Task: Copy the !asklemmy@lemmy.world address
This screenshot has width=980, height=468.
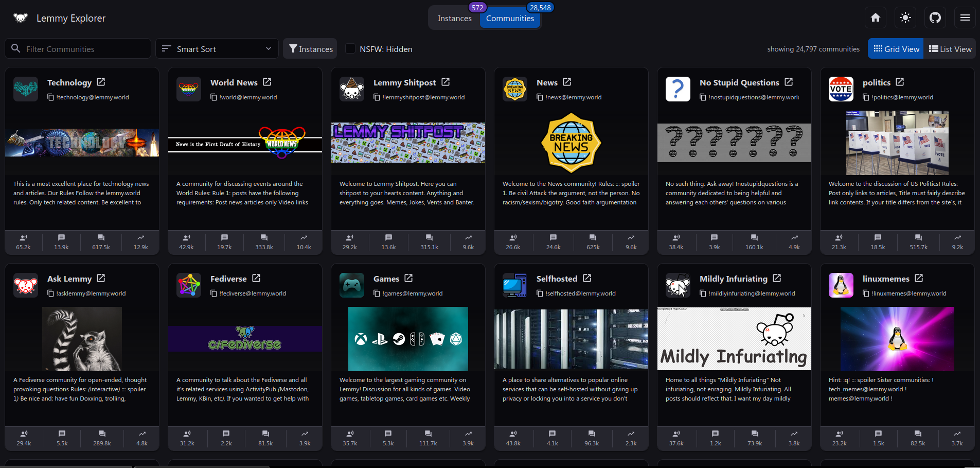Action: [x=50, y=293]
